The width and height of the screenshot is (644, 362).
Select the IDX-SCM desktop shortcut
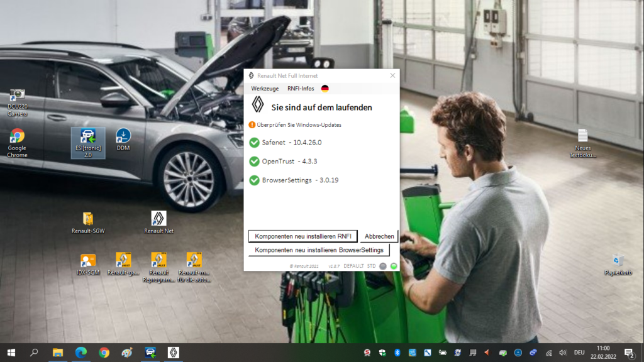[88, 265]
